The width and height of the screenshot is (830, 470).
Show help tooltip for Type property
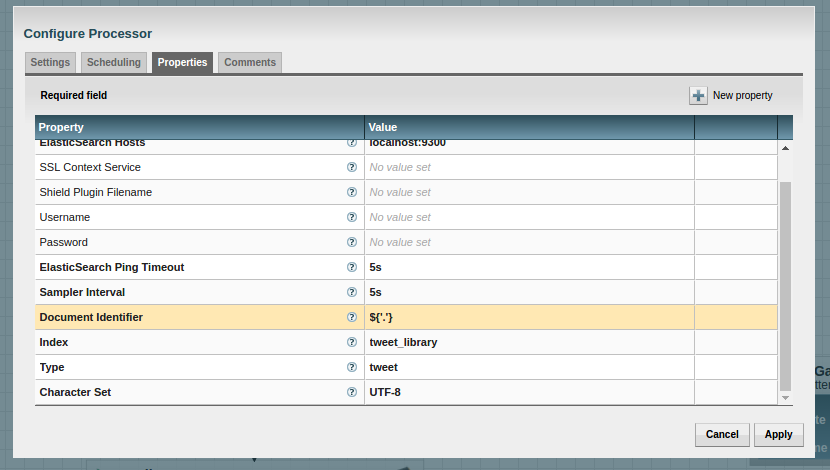(x=351, y=367)
